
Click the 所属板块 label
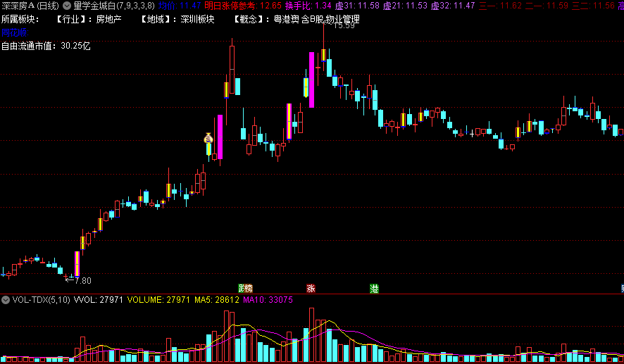[x=20, y=19]
